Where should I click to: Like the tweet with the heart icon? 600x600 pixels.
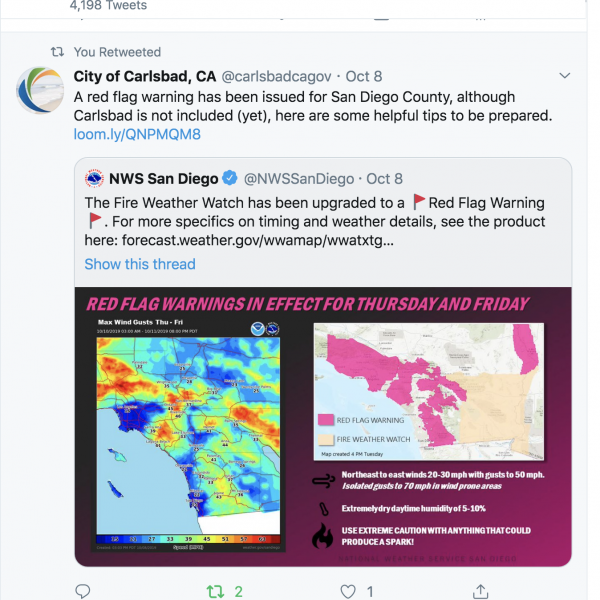(348, 592)
